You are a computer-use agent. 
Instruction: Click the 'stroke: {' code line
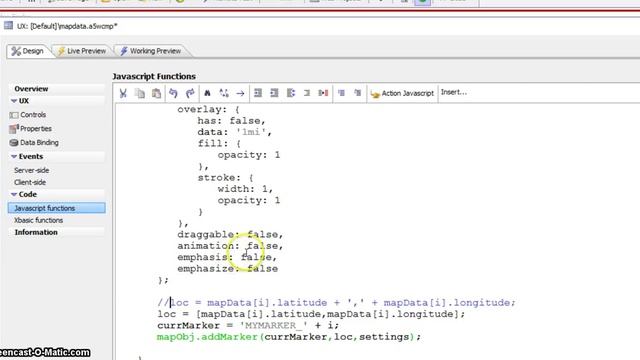225,178
